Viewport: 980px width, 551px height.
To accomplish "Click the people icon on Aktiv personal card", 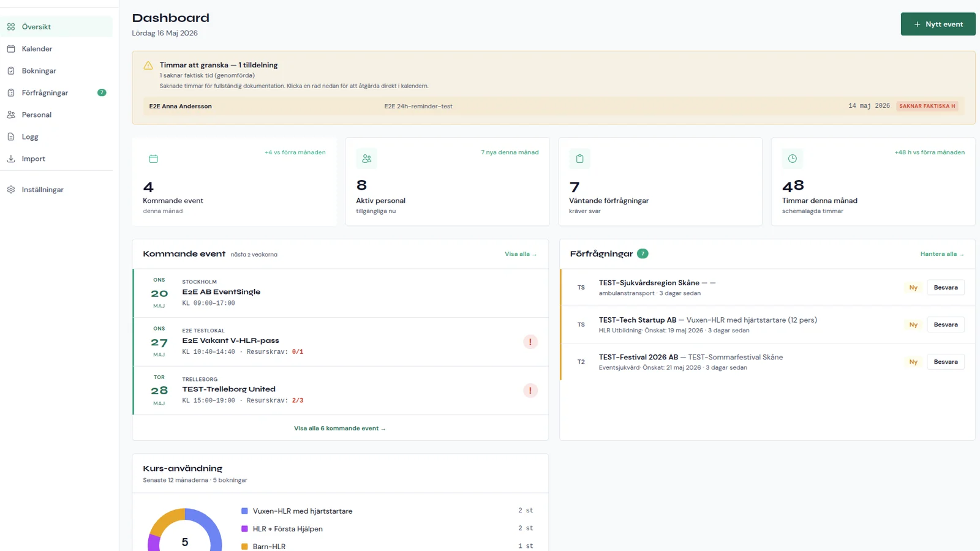I will (x=367, y=159).
